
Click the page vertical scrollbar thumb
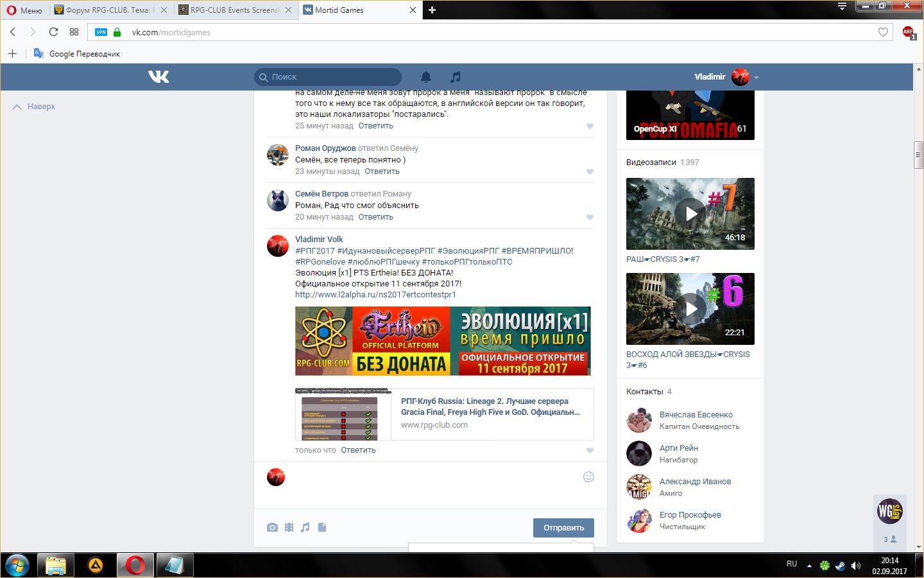pyautogui.click(x=918, y=154)
